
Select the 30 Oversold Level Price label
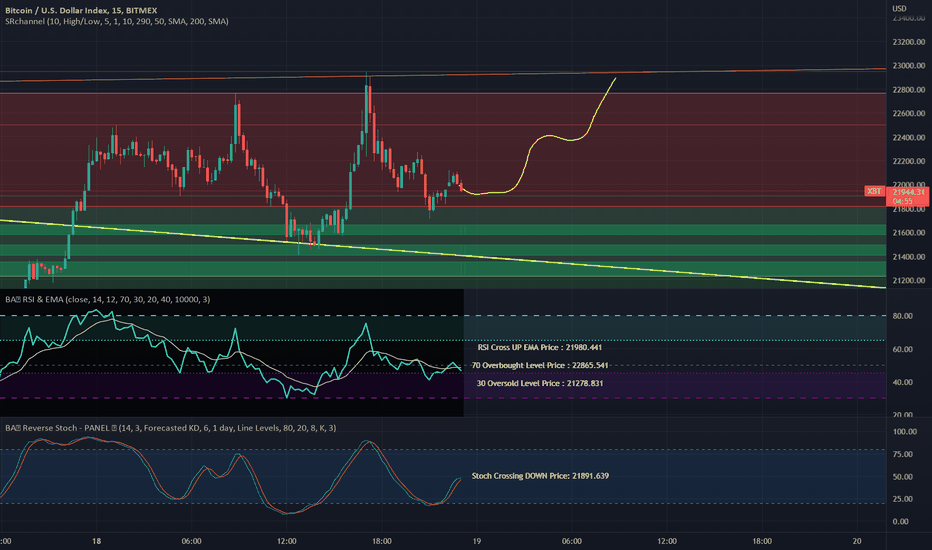coord(540,383)
